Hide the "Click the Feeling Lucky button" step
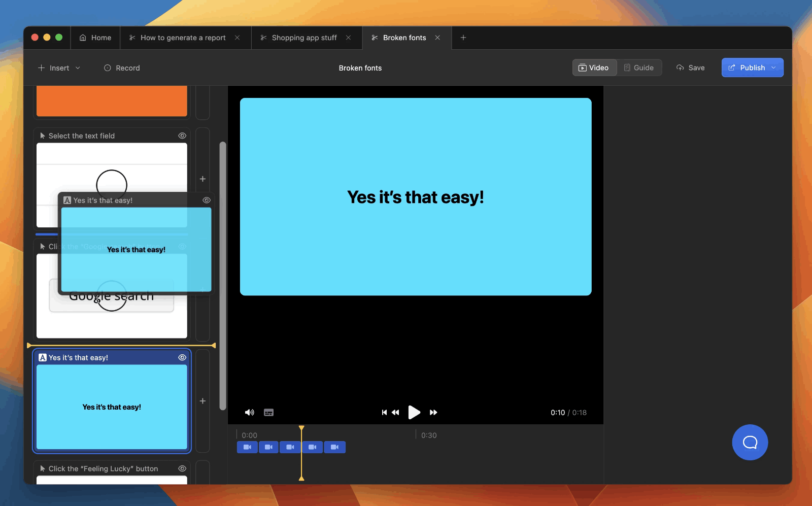The height and width of the screenshot is (506, 812). 182,469
